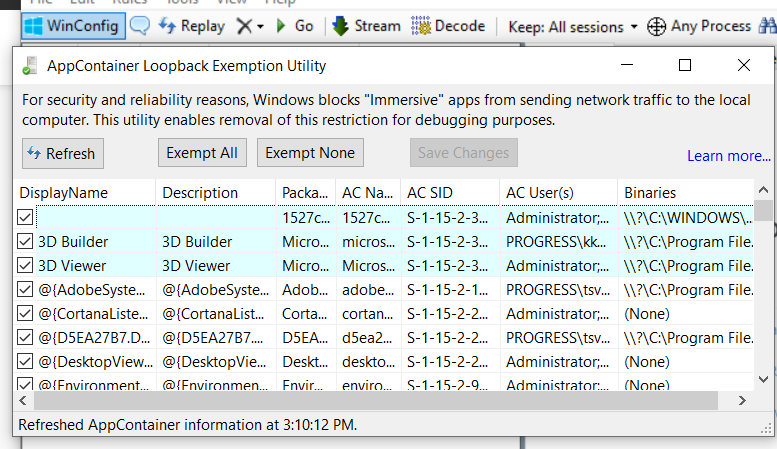Click the horizontal scrollbar right arrow
Screen dimensions: 777x449
coord(742,400)
